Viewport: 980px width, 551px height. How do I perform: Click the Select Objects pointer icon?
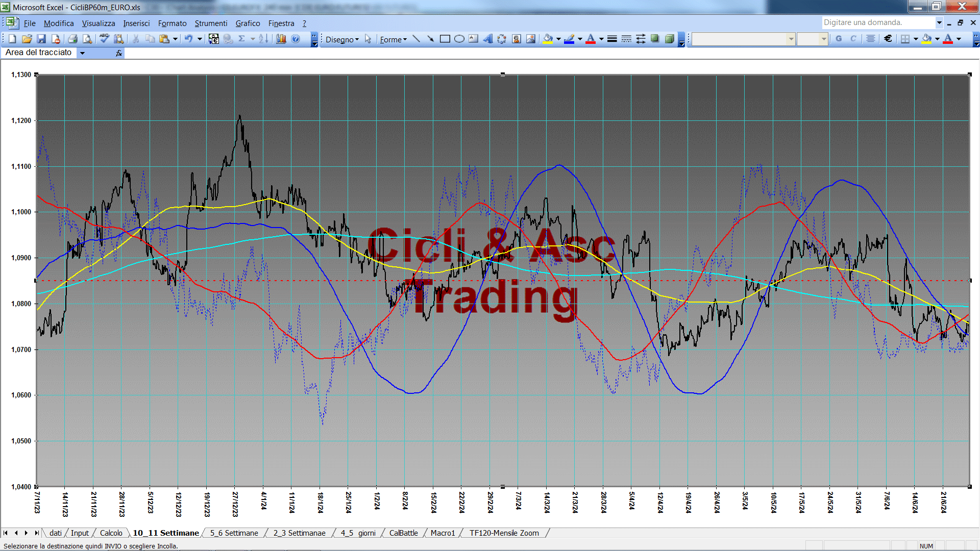coord(368,39)
